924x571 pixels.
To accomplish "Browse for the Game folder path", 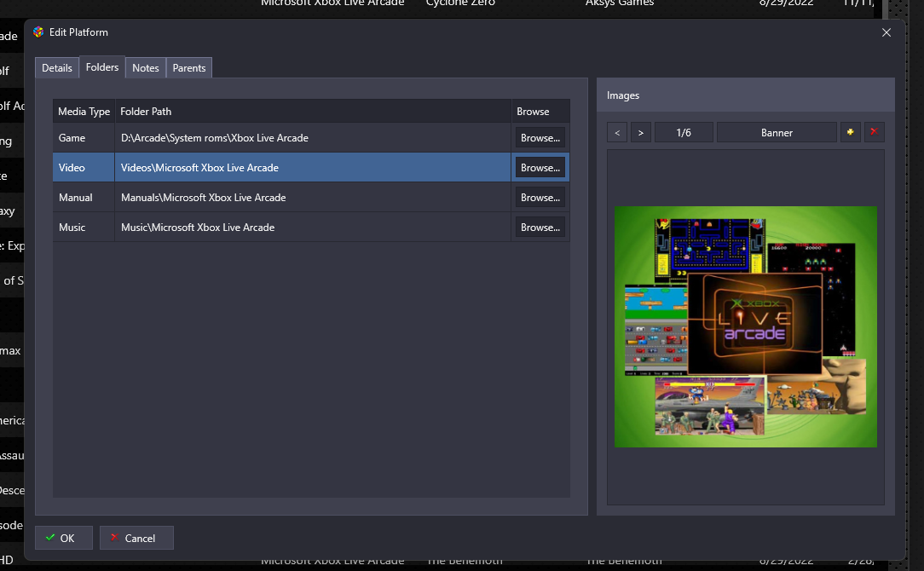I will pyautogui.click(x=540, y=138).
